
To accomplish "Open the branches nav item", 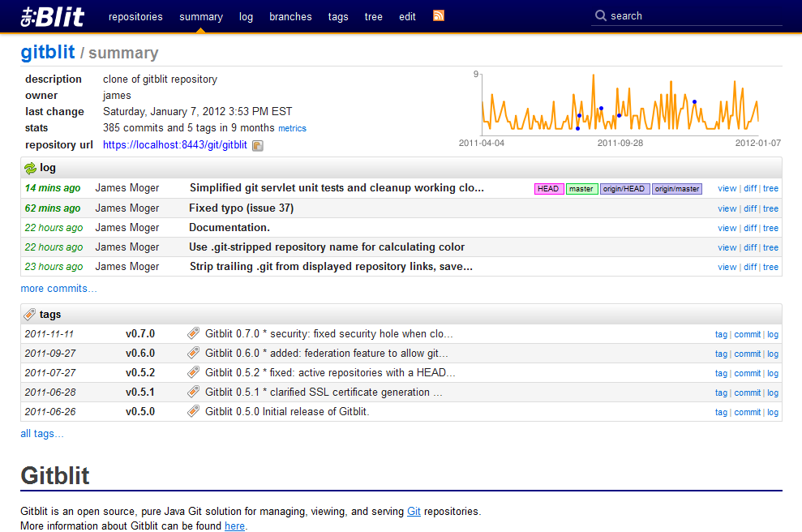I will pos(290,16).
